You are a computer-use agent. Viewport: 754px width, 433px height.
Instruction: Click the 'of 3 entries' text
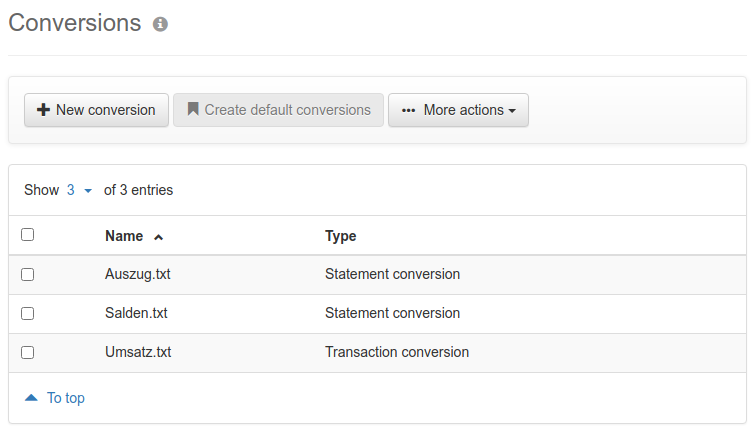138,190
